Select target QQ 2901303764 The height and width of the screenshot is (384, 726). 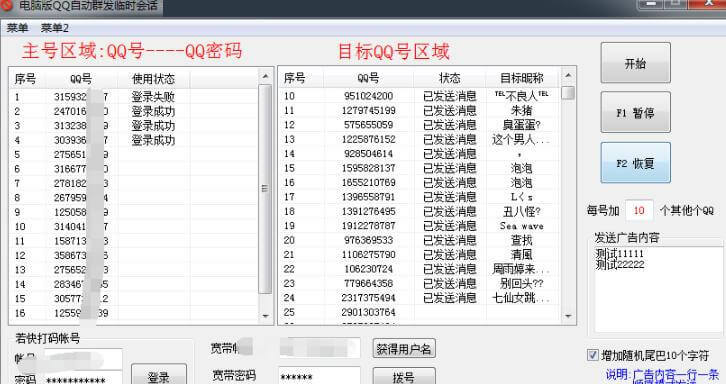click(369, 312)
